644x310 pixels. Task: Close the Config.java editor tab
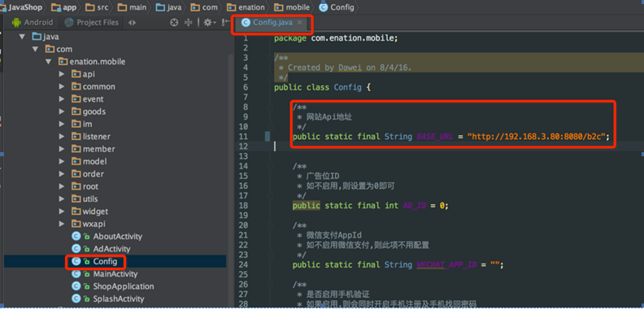point(300,23)
